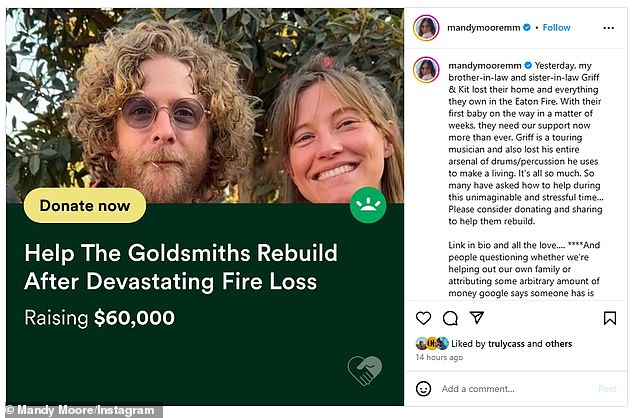634x418 pixels.
Task: Save the post with the bookmark icon
Action: point(610,318)
